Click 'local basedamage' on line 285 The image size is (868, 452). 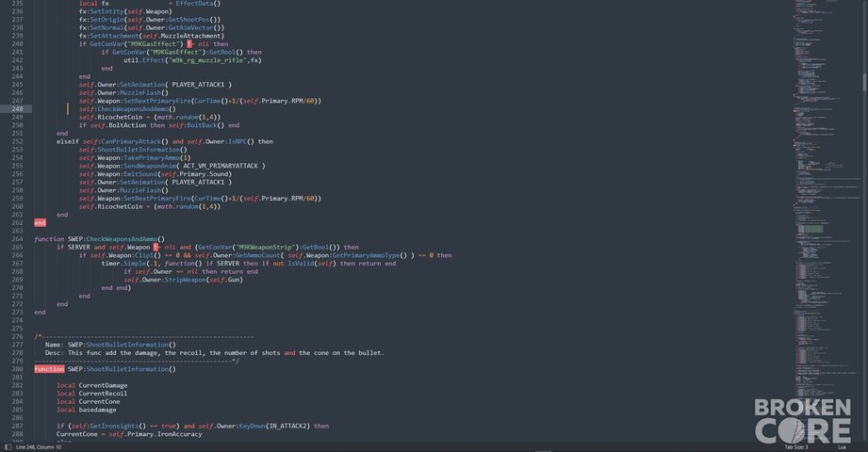pos(87,410)
